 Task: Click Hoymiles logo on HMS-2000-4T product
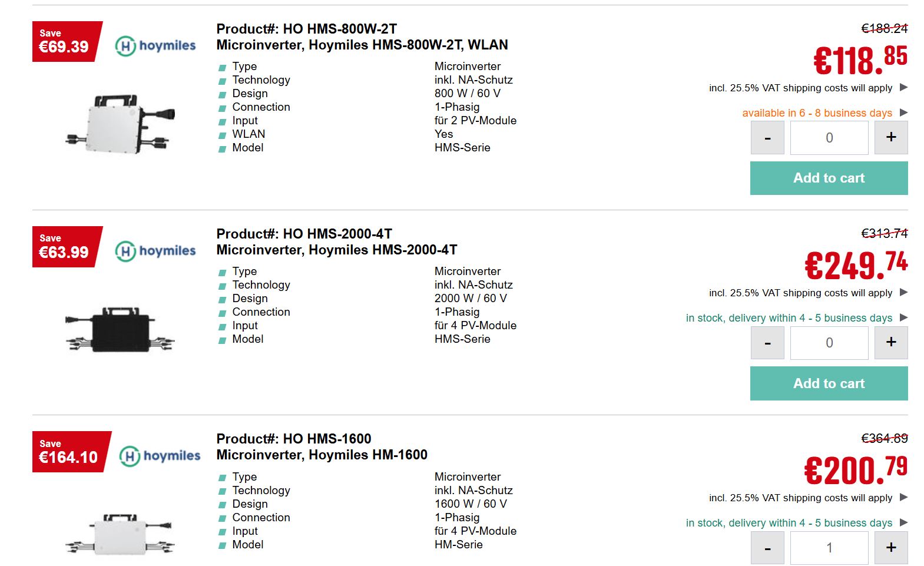click(x=155, y=251)
